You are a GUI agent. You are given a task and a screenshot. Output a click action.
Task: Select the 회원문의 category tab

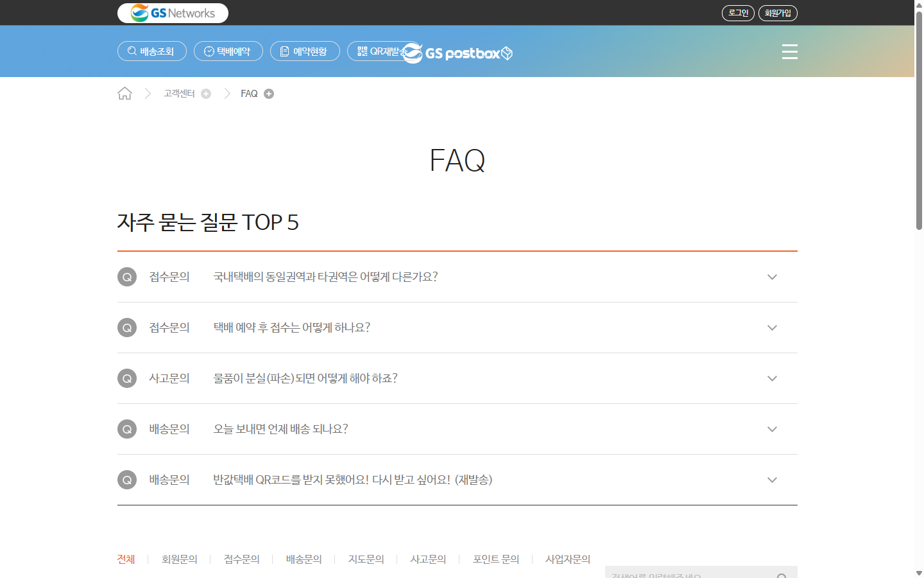click(179, 559)
